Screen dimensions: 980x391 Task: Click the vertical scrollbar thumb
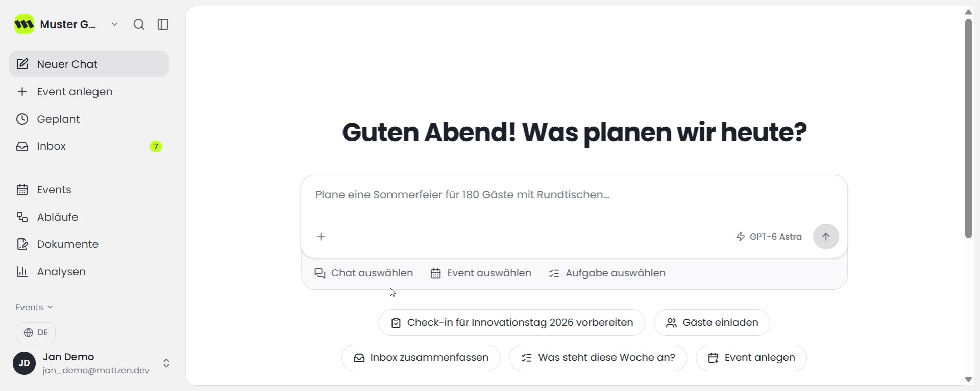tap(968, 128)
